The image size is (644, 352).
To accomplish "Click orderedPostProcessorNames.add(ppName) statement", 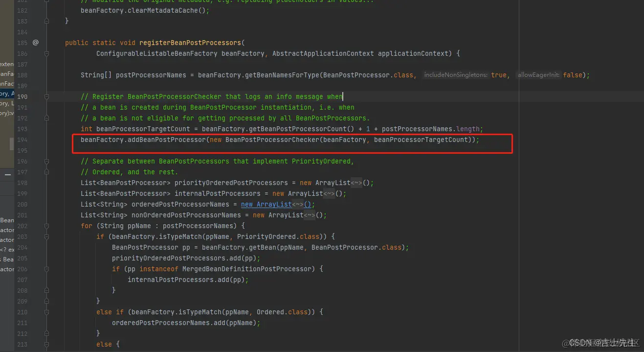I will click(x=186, y=323).
